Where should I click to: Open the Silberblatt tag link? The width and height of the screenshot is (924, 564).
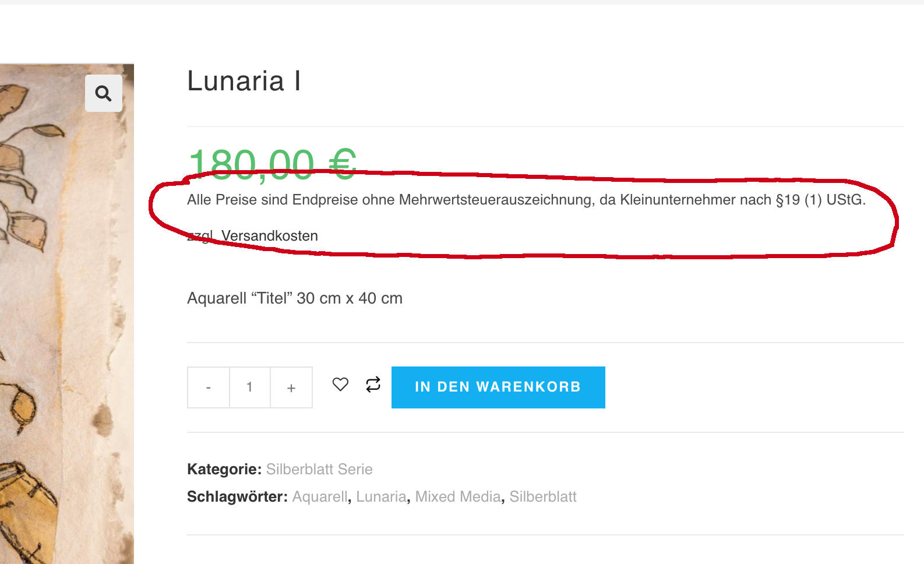point(543,496)
